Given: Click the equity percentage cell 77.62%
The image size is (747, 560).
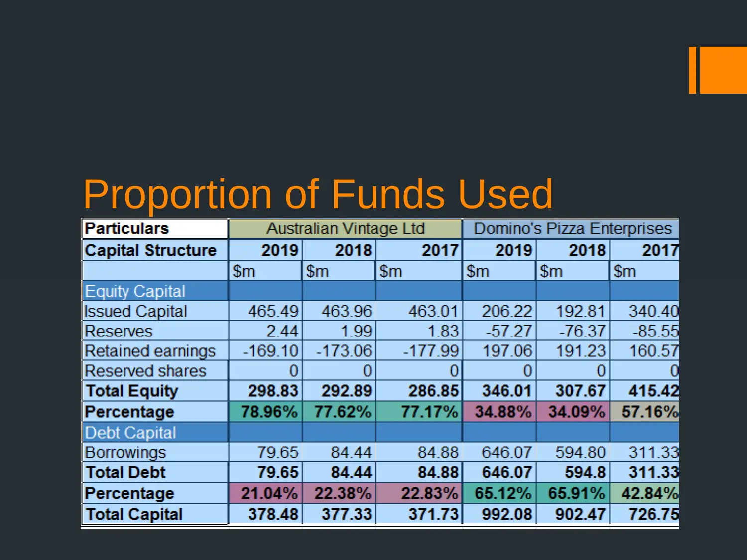Looking at the screenshot, I should click(339, 412).
